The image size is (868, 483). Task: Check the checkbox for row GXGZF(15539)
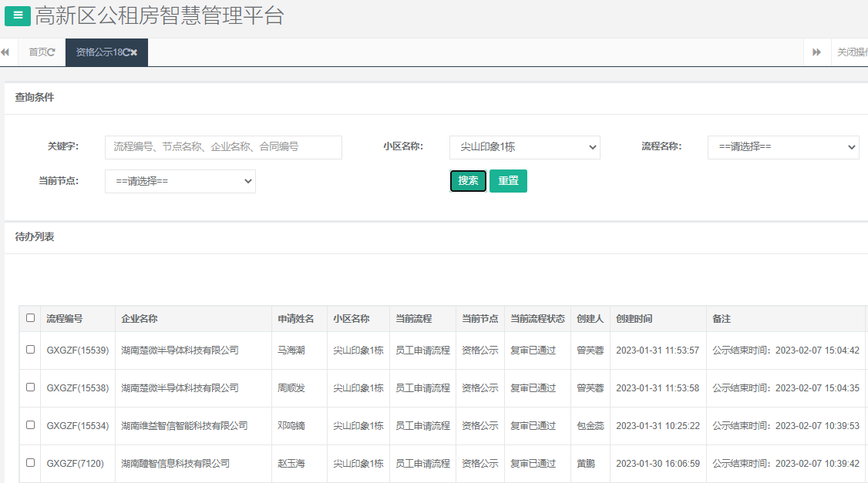(x=29, y=350)
